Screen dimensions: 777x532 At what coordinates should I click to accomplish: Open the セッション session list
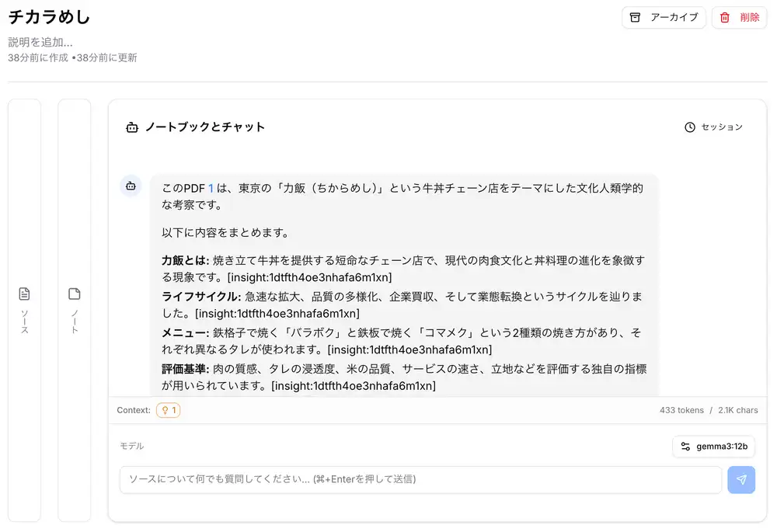click(x=714, y=127)
